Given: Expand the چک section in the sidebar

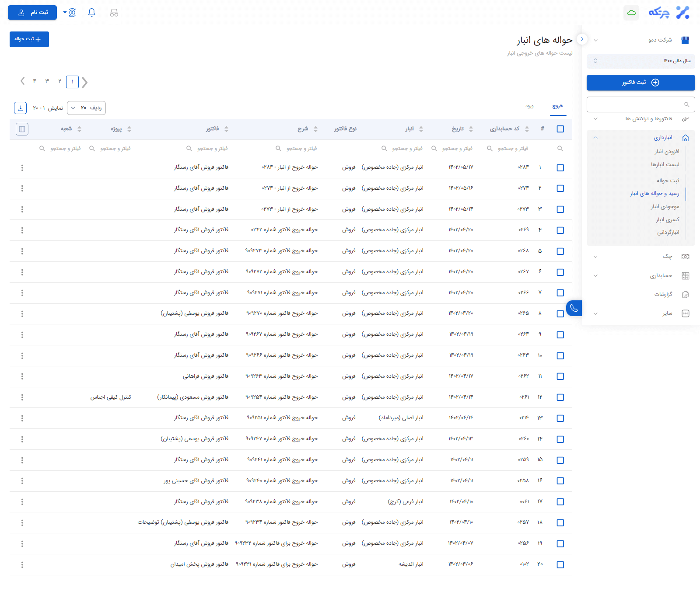Looking at the screenshot, I should [x=595, y=257].
